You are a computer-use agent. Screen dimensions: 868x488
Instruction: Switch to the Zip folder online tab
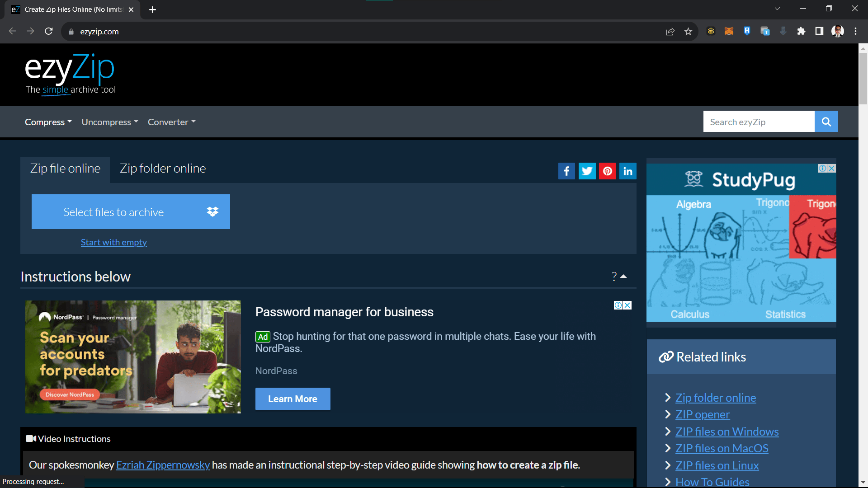click(162, 168)
